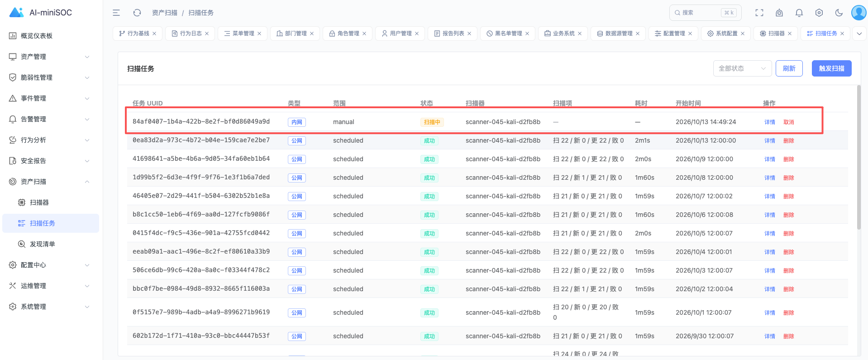Click the hexagon settings icon in header
868x360 pixels.
(819, 13)
